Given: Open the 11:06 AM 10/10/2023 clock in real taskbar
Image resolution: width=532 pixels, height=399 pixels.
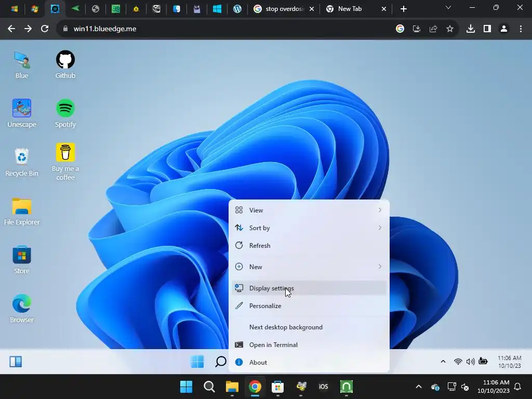Looking at the screenshot, I should tap(494, 387).
